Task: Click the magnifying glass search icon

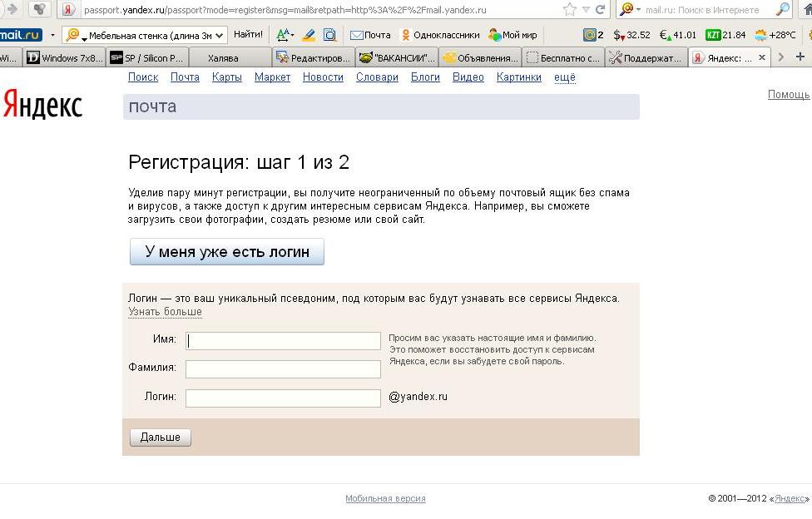Action: click(783, 9)
